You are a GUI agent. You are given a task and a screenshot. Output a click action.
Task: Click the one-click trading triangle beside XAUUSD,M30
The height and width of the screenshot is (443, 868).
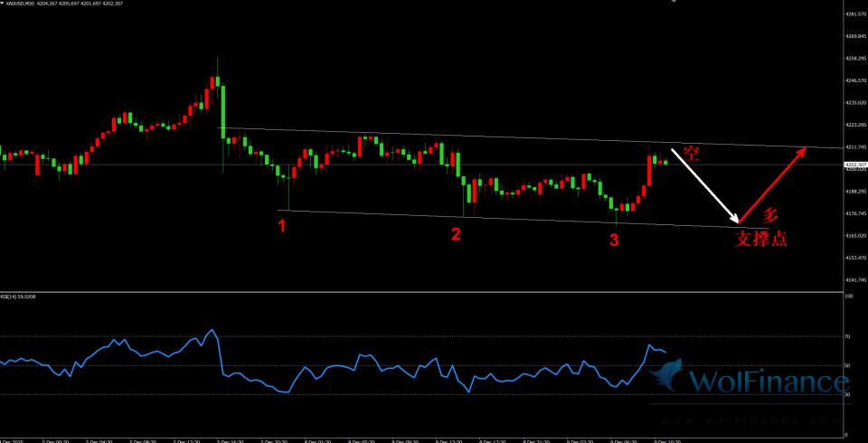click(3, 4)
